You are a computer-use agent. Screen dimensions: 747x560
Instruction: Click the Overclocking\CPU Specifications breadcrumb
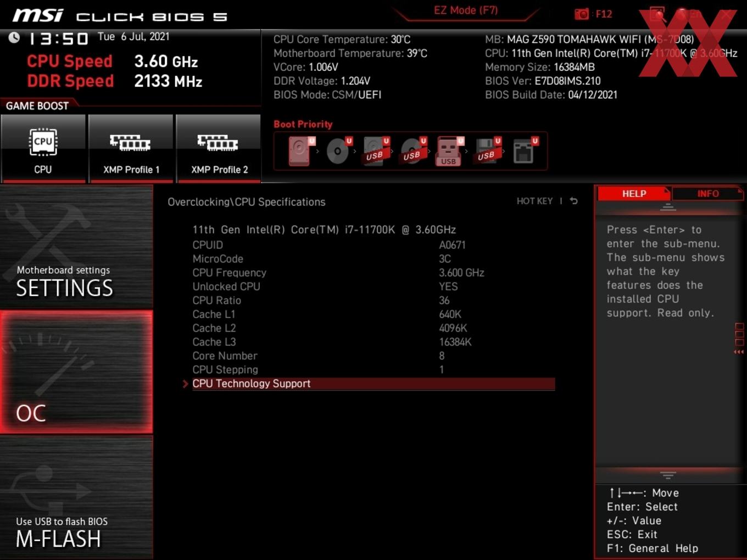pyautogui.click(x=247, y=202)
